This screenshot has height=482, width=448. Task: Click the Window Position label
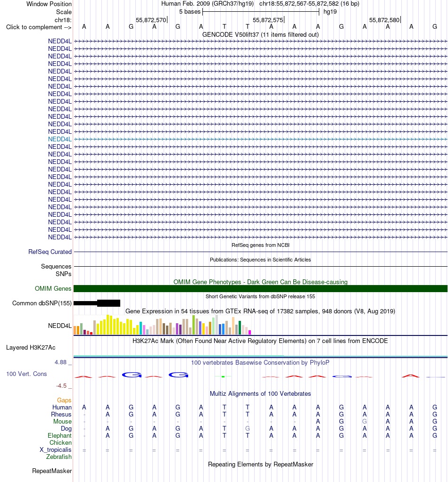(49, 4)
